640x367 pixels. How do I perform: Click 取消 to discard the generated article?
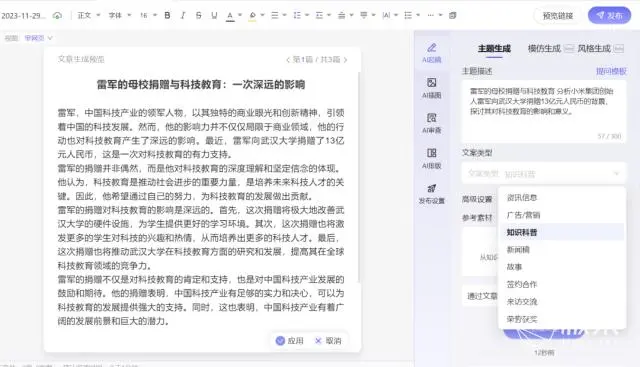coord(328,340)
